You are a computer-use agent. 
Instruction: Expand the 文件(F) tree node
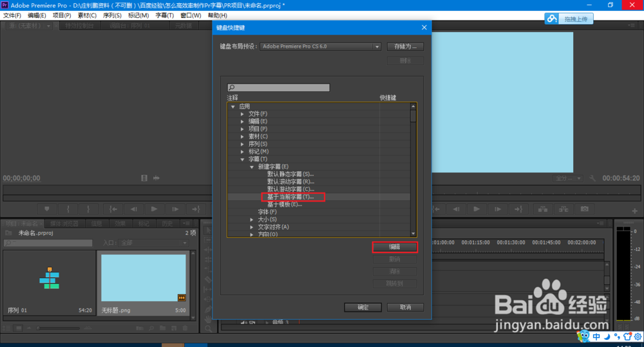(242, 114)
